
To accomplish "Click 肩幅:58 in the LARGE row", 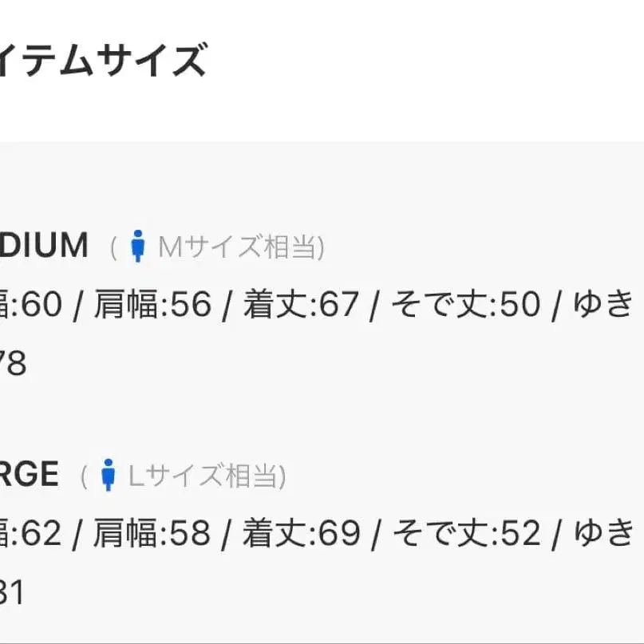I will point(152,533).
